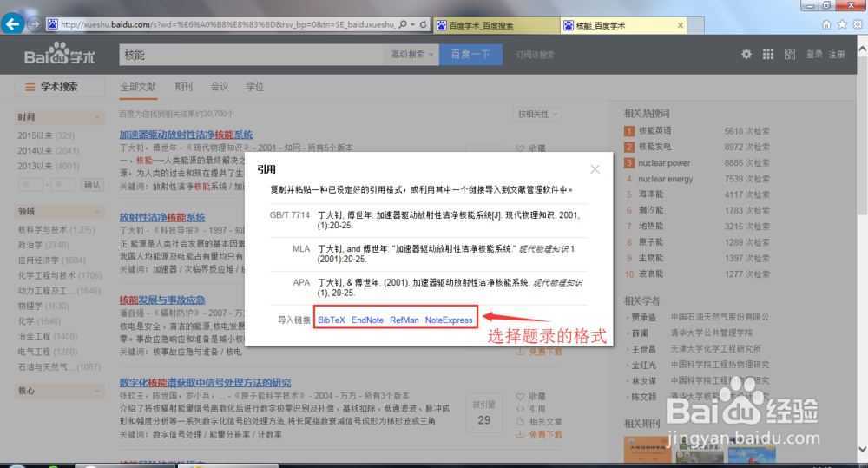Click the RefMan import link
Image resolution: width=868 pixels, height=468 pixels.
pyautogui.click(x=404, y=320)
